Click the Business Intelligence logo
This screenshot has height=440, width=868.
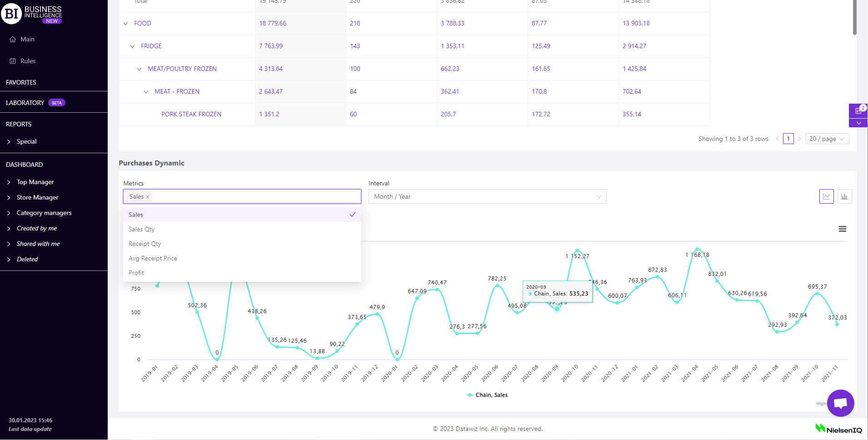(x=32, y=14)
